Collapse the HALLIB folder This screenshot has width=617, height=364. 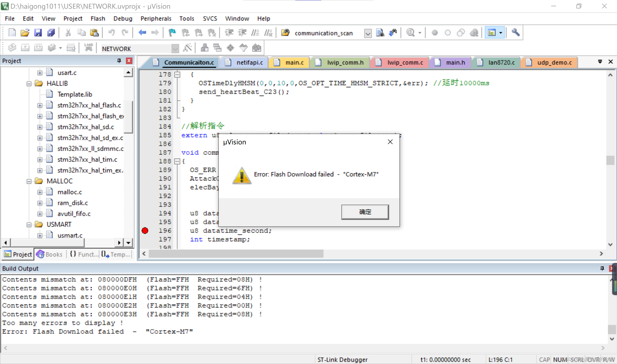(28, 83)
